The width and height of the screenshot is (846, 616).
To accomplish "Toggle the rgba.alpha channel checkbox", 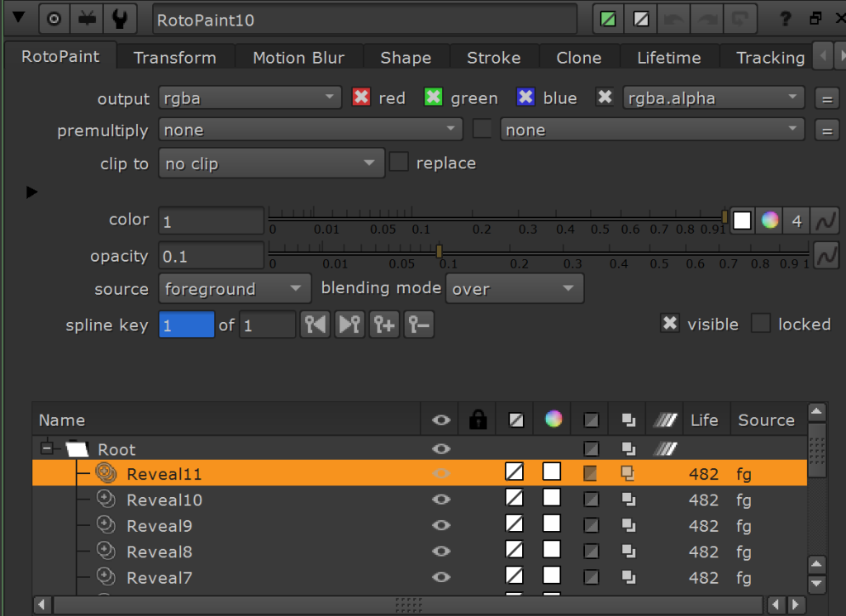I will coord(605,97).
